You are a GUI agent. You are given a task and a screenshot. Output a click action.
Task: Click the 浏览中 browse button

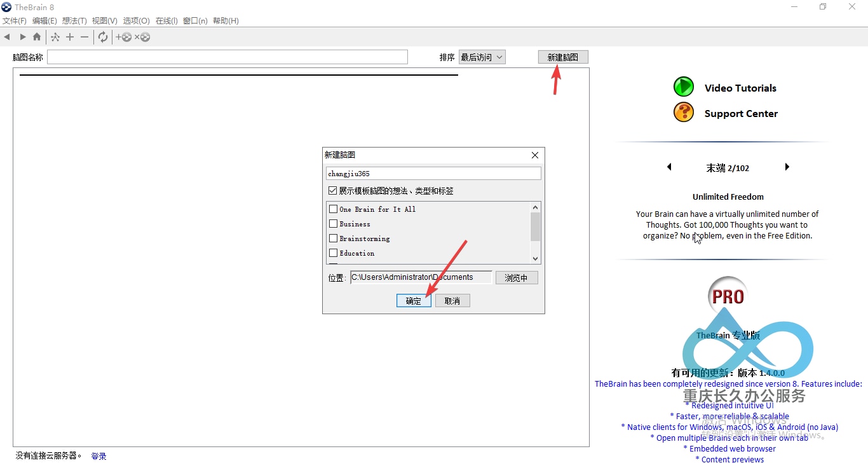[516, 278]
